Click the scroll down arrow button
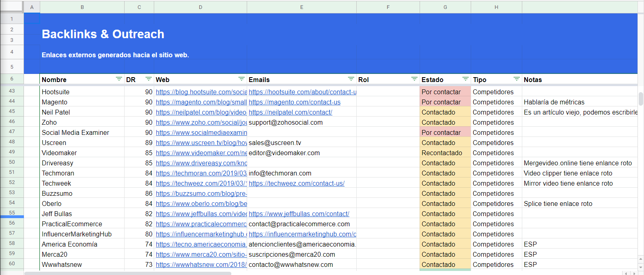 641,267
